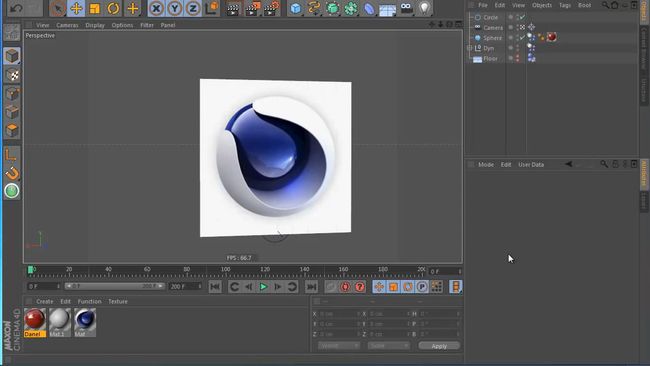650x366 pixels.
Task: Switch to texture mode checkerboard icon
Action: tap(12, 75)
